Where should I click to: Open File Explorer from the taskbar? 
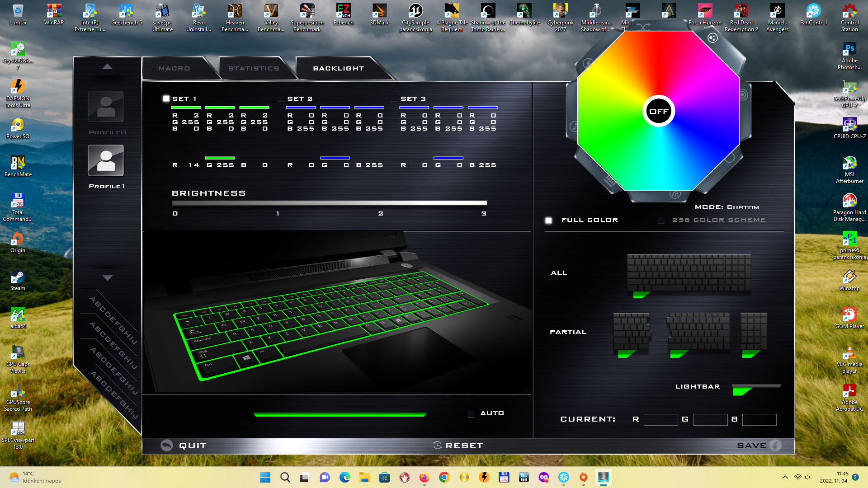pyautogui.click(x=364, y=477)
